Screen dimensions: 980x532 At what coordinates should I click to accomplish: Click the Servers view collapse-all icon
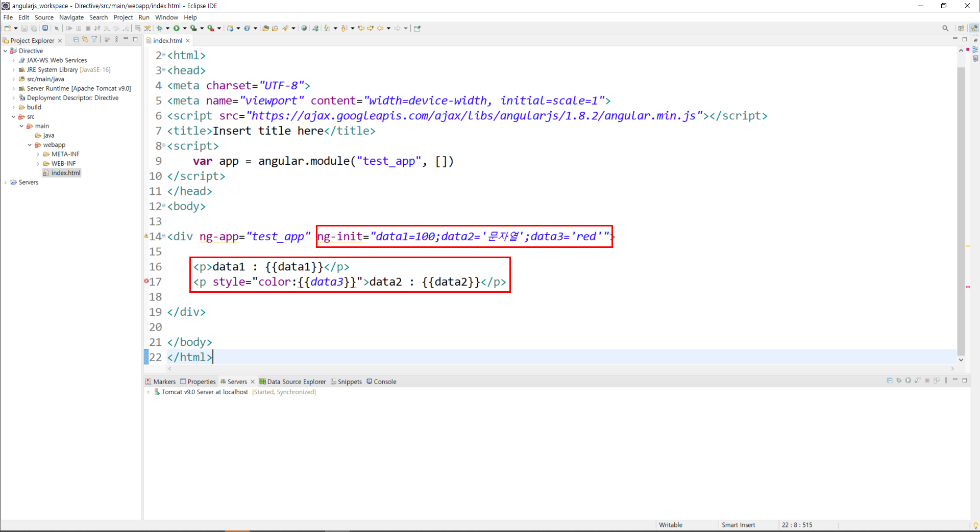890,381
